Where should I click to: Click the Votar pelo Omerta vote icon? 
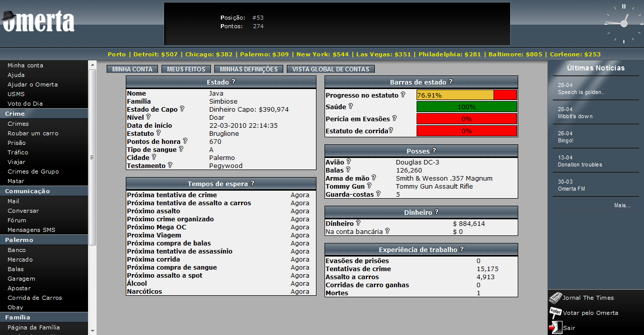(555, 313)
